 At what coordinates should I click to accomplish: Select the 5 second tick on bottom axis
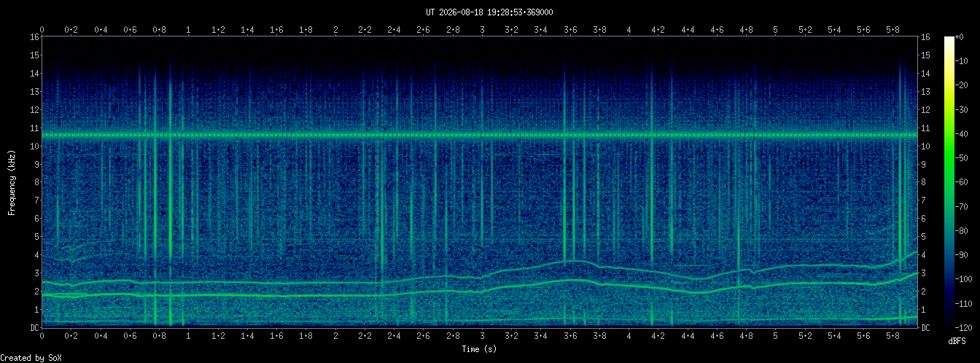click(775, 336)
